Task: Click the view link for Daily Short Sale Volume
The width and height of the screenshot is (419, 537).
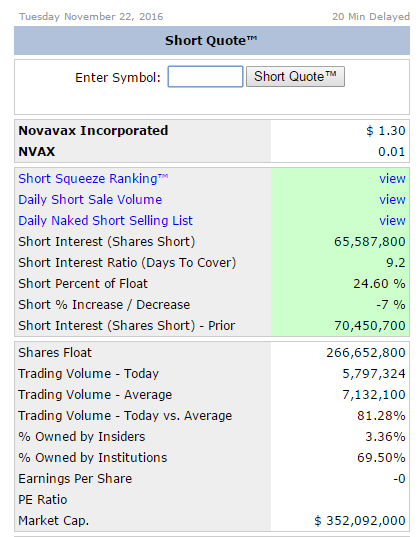Action: click(392, 200)
